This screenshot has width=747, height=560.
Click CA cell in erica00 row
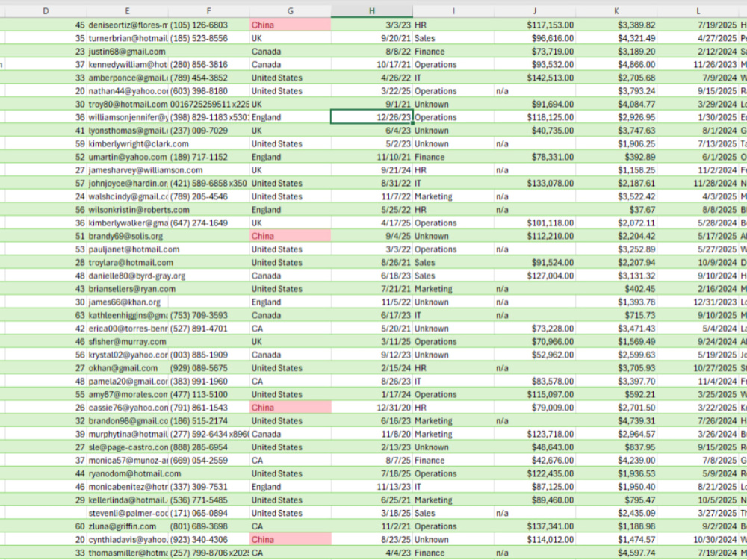(290, 329)
